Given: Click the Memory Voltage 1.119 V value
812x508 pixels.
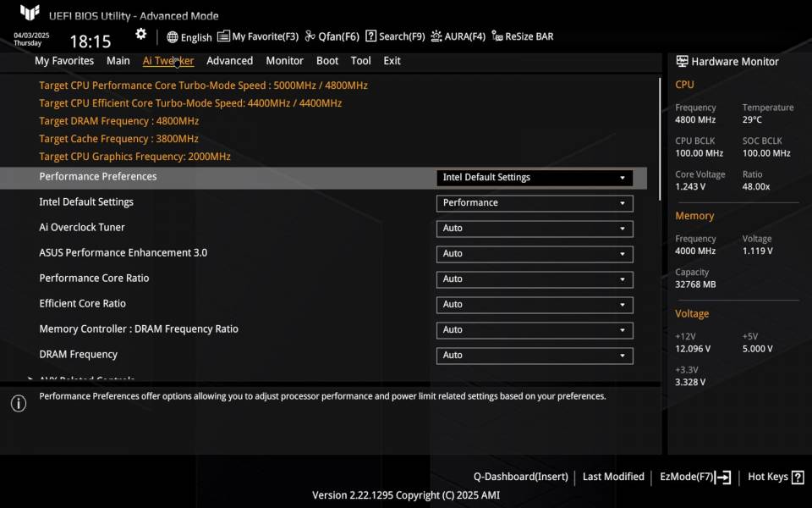Looking at the screenshot, I should pyautogui.click(x=758, y=251).
